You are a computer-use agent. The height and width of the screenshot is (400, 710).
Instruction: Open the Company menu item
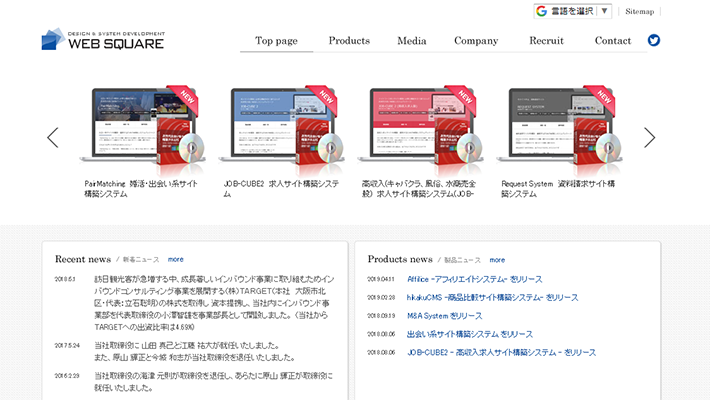(476, 41)
